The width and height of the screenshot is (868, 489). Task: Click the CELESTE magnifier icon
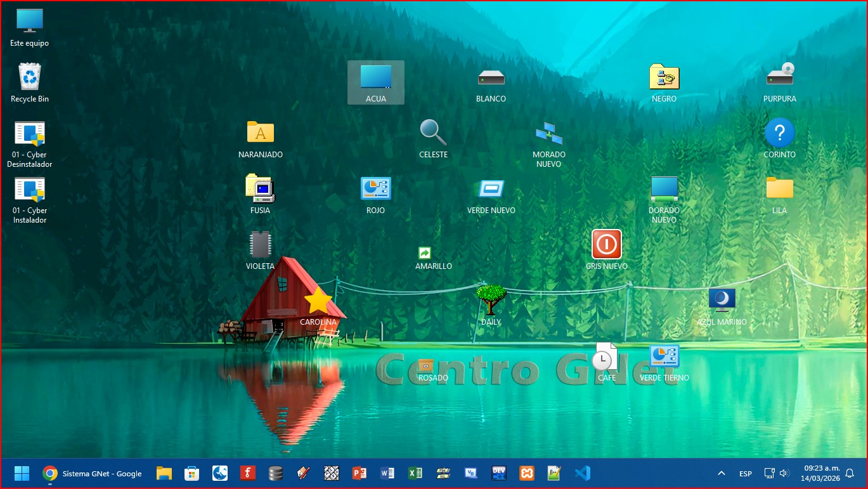433,133
